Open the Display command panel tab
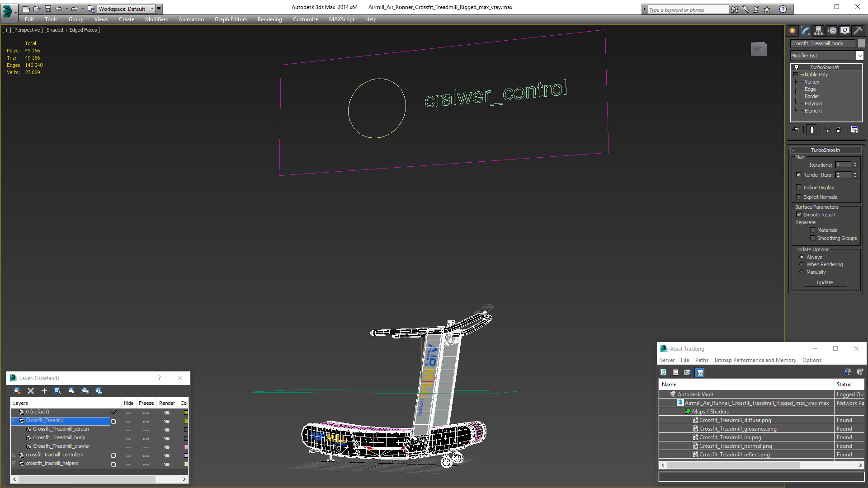Screen dimensions: 868x488 [x=844, y=31]
